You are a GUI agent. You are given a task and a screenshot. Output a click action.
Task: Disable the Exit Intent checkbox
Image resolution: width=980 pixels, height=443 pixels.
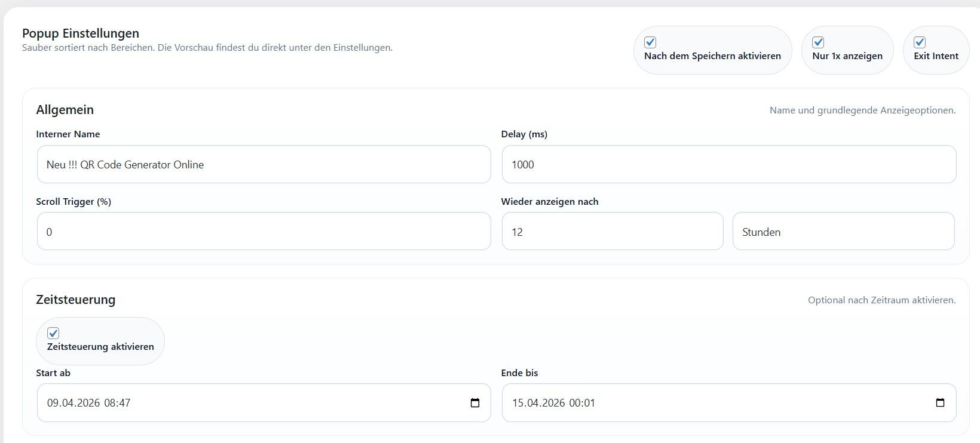[920, 42]
